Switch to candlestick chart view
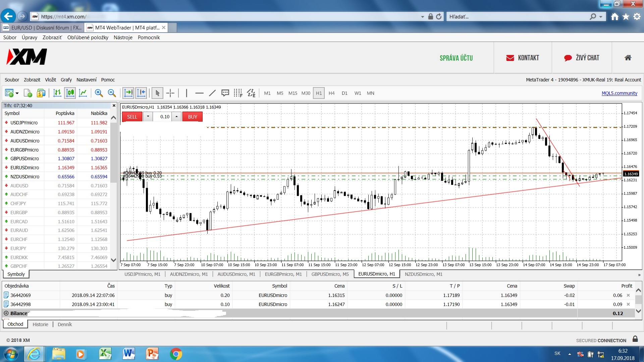The height and width of the screenshot is (362, 644). [x=70, y=93]
